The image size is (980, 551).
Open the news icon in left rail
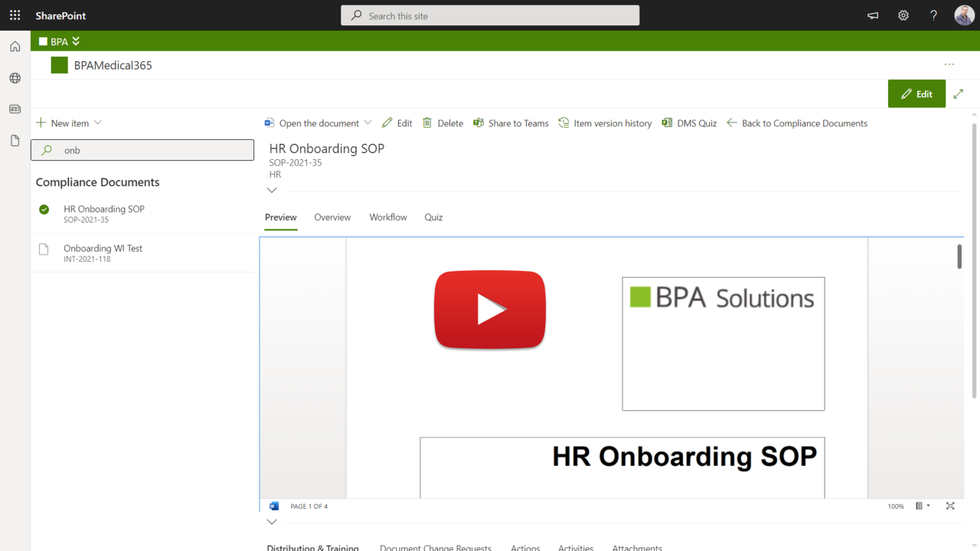pyautogui.click(x=15, y=109)
